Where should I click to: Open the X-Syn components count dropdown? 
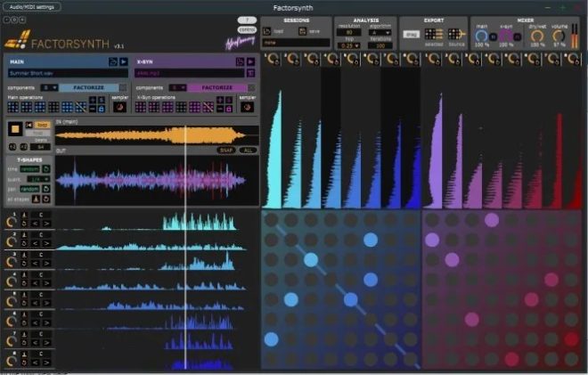point(178,87)
